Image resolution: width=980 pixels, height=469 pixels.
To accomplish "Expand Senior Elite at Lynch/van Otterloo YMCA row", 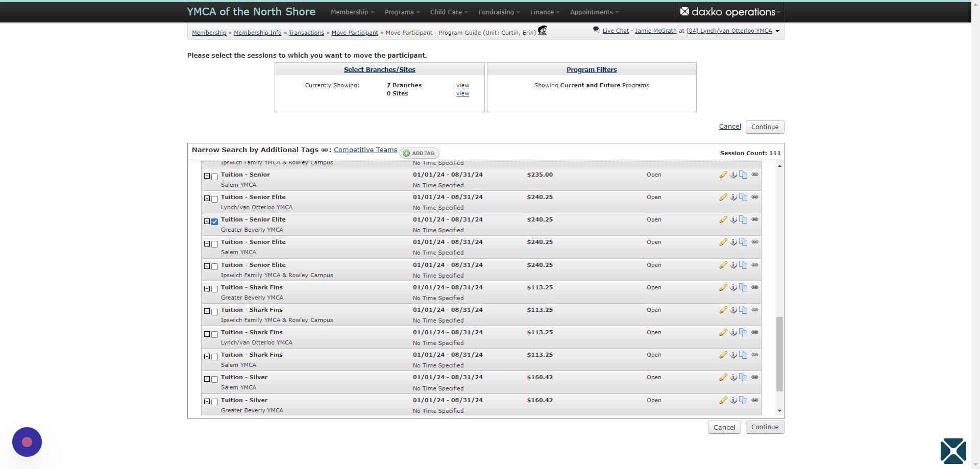I will [207, 199].
